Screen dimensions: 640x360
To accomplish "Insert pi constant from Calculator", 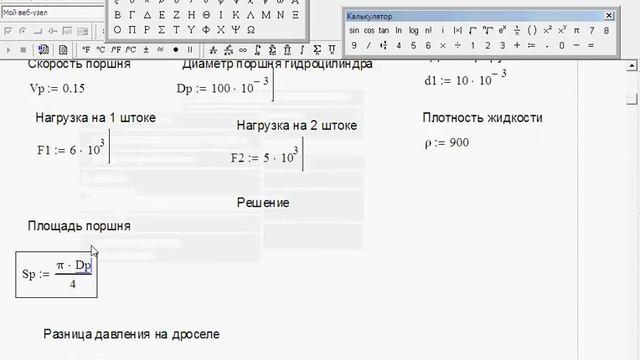I will pyautogui.click(x=576, y=31).
